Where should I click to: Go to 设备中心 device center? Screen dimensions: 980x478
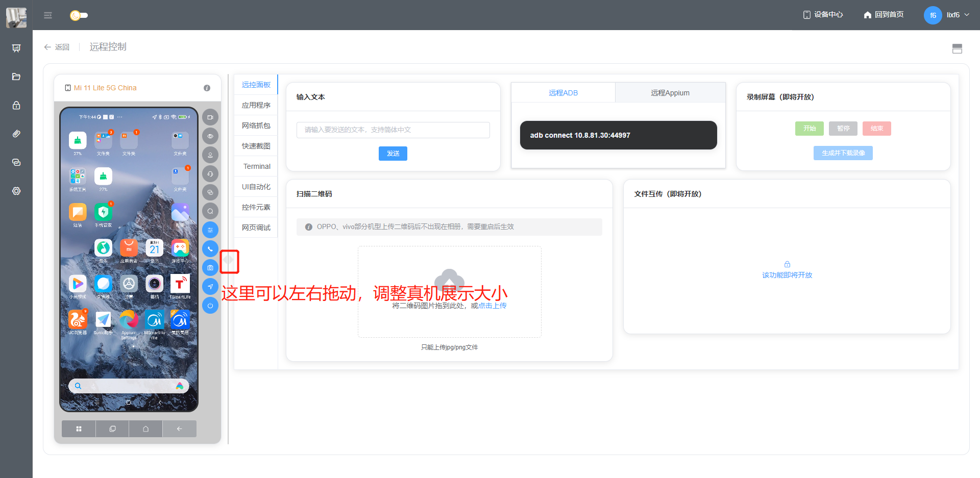coord(823,15)
